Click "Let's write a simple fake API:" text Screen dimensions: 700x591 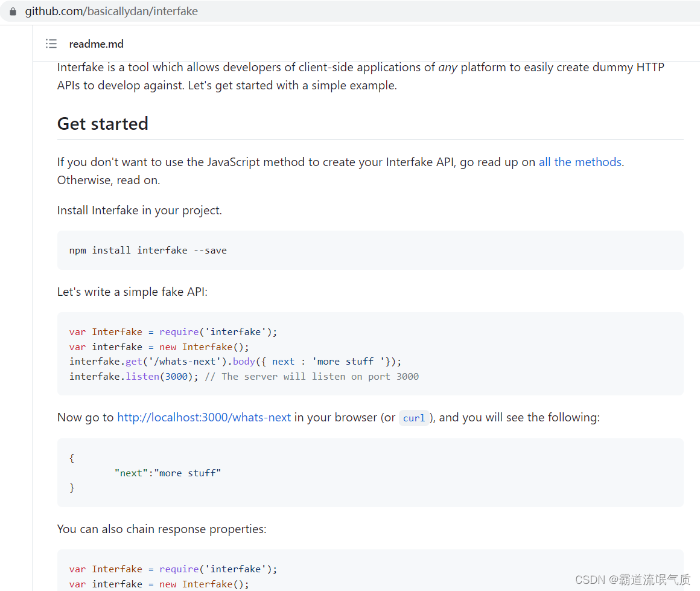132,292
